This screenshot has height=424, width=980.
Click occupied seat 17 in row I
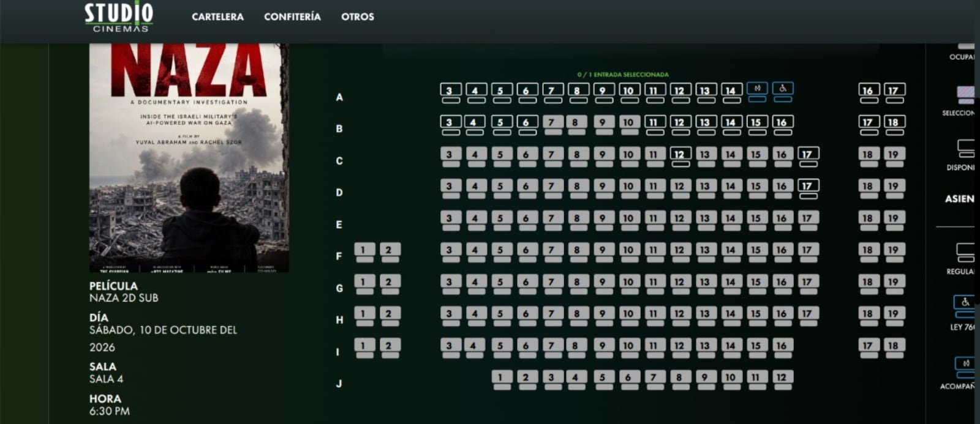pyautogui.click(x=869, y=348)
